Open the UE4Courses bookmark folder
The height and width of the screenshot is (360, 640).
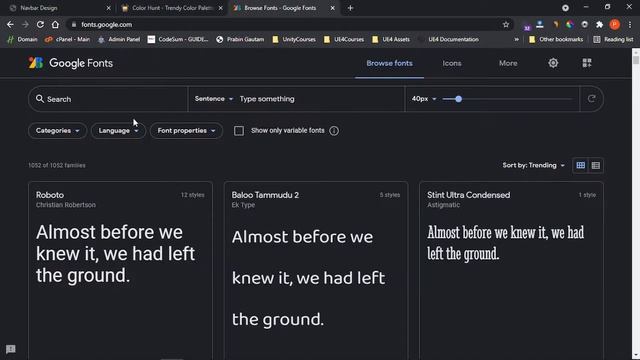pyautogui.click(x=344, y=39)
